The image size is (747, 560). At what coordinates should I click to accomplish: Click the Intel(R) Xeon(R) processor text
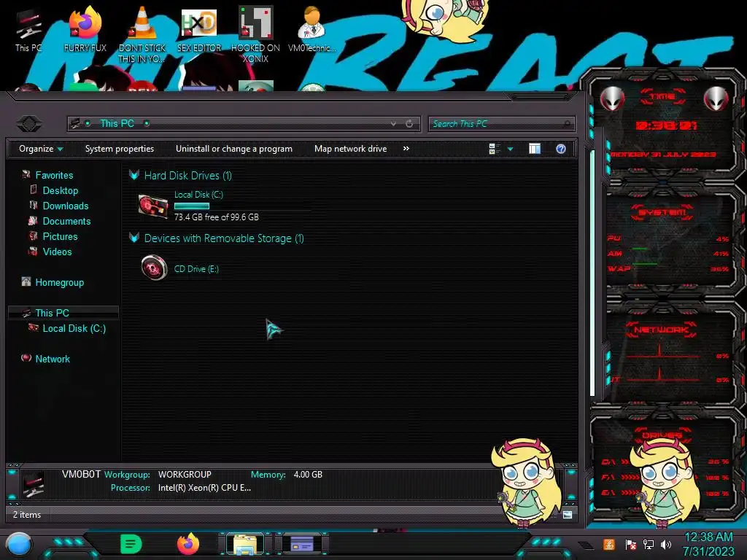point(204,488)
